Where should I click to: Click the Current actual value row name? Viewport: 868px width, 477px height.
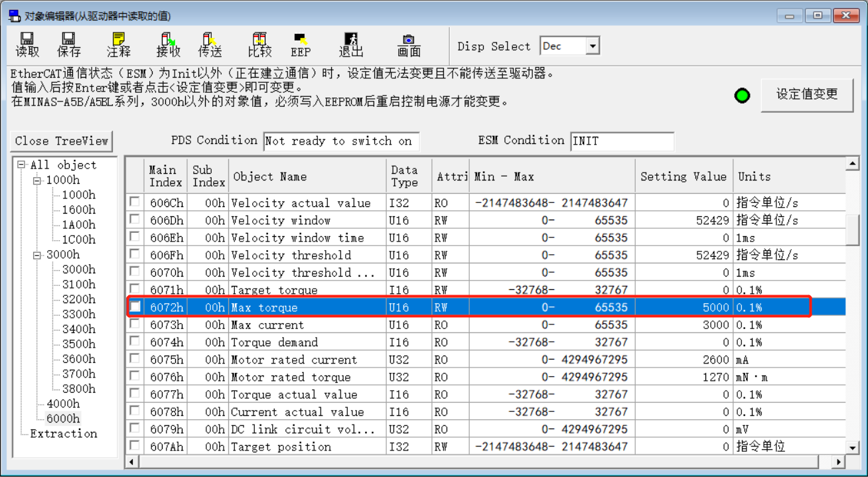pos(297,412)
